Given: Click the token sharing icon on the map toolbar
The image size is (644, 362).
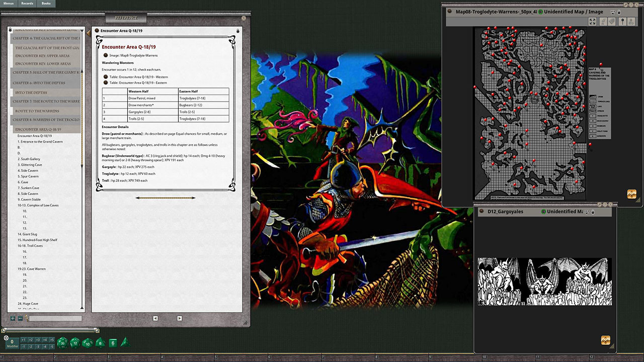Looking at the screenshot, I should coord(631,21).
